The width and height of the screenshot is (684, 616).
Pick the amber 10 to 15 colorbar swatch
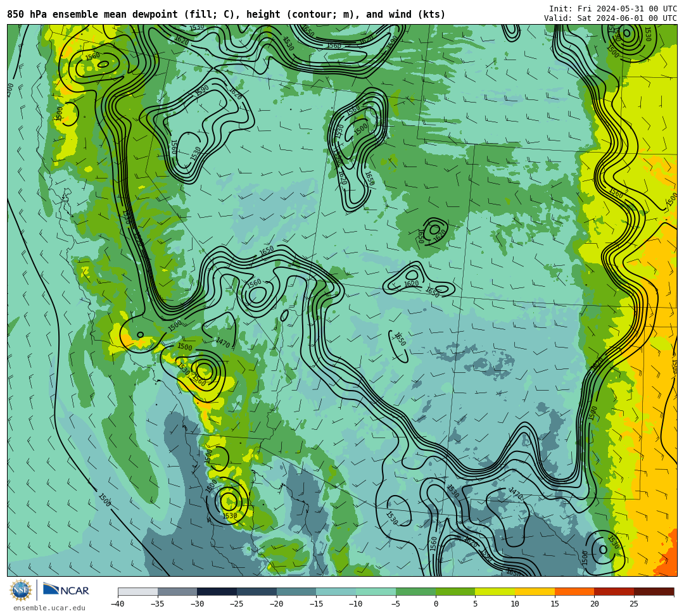point(535,591)
